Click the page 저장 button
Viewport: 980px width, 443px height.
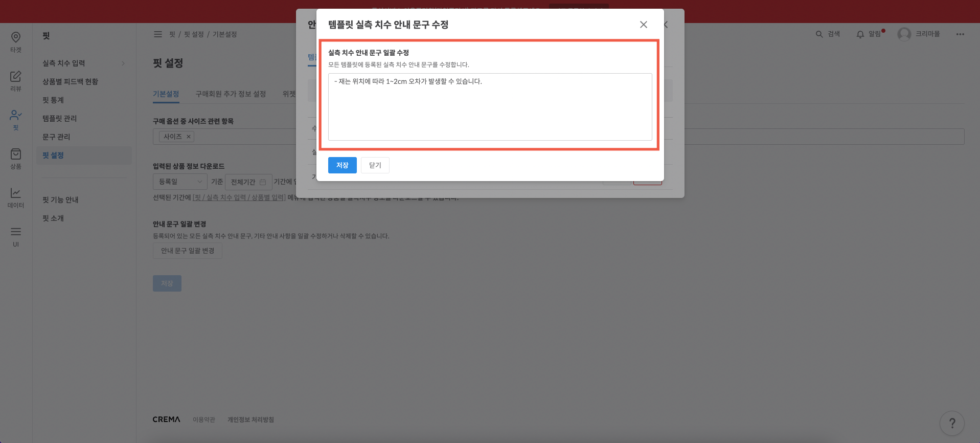pyautogui.click(x=167, y=283)
